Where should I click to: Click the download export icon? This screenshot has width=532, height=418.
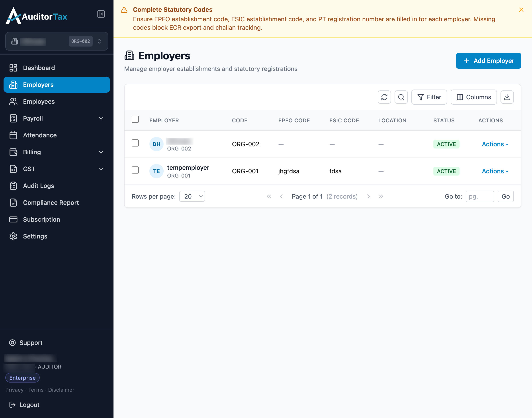[507, 97]
